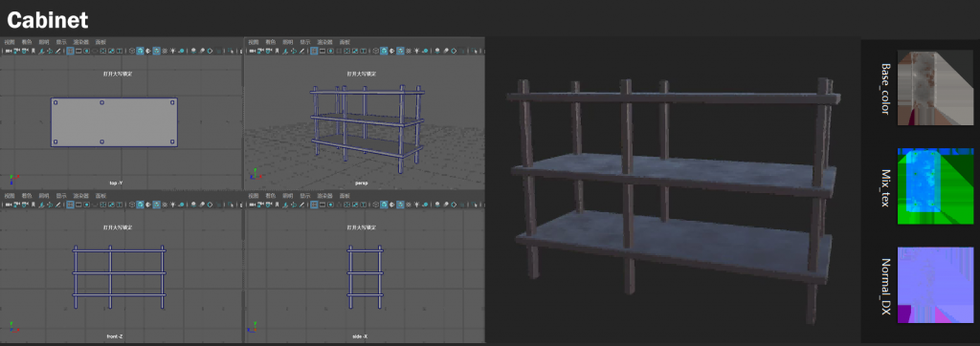
Task: Open Camera Attributes icon in top panel toolbar
Action: point(25,52)
